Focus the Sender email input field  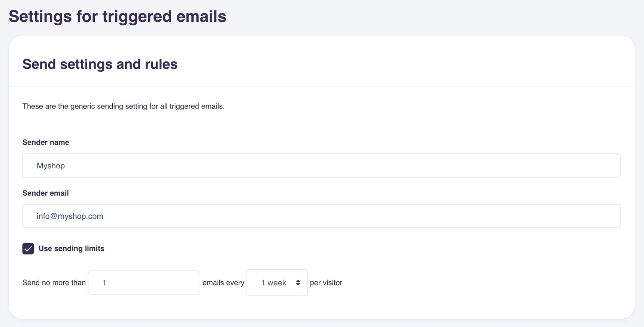[321, 216]
